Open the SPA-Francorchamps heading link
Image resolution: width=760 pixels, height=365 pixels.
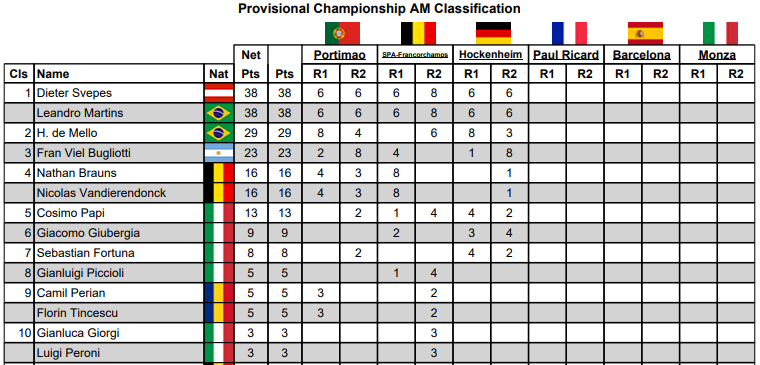pos(415,55)
